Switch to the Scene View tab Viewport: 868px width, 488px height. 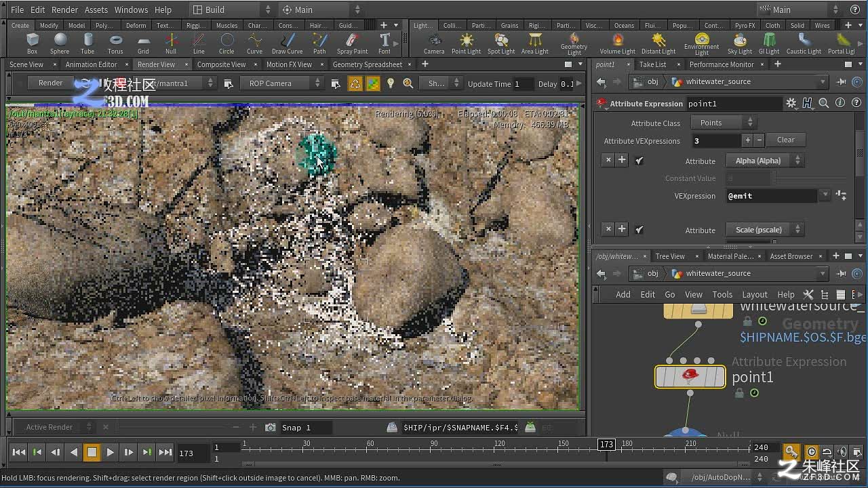(26, 64)
